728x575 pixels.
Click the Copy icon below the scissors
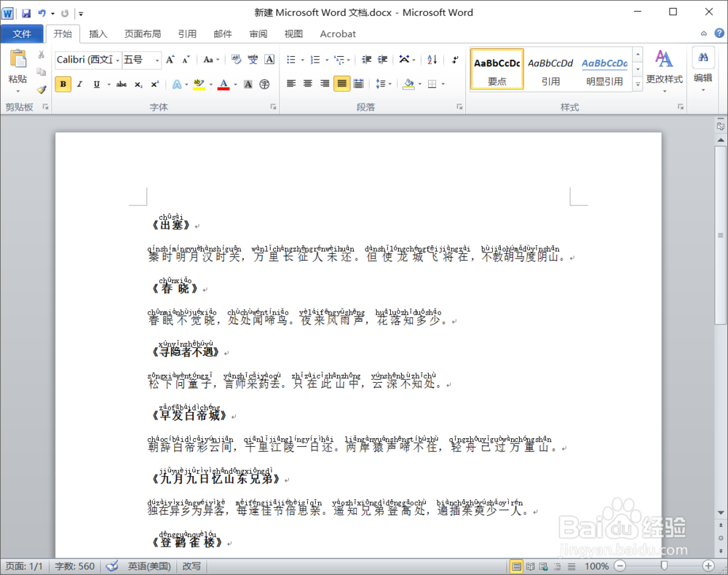(x=41, y=71)
